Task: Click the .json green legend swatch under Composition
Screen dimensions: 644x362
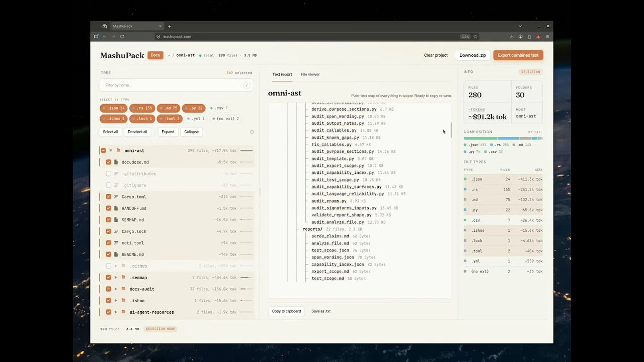Action: pos(465,145)
